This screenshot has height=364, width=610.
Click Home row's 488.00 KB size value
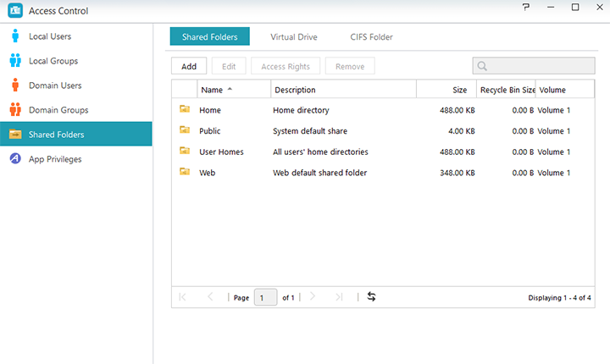point(457,110)
